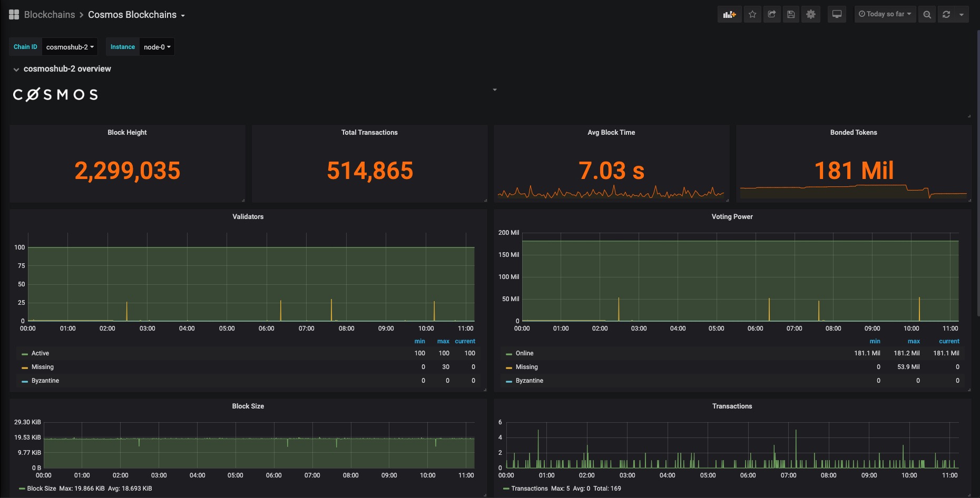Open the Block Height panel title menu
The image size is (980, 498).
tap(127, 132)
